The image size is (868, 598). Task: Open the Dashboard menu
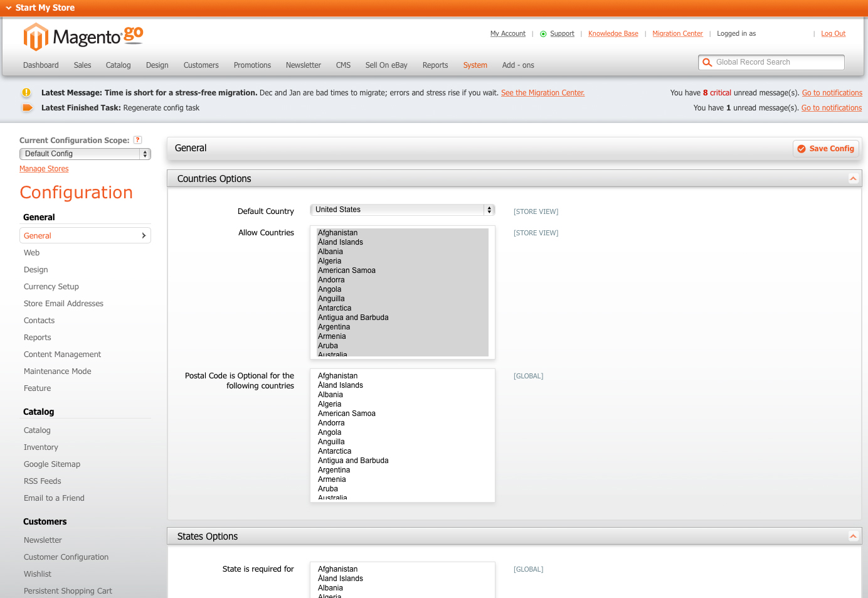(x=41, y=65)
